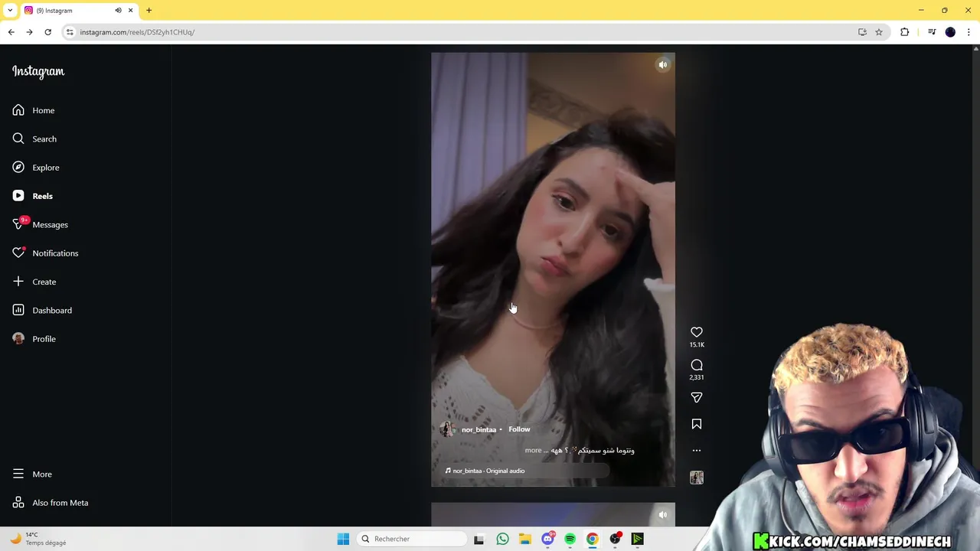The image size is (980, 551).
Task: Open the Profile page from the sidebar
Action: click(34, 339)
